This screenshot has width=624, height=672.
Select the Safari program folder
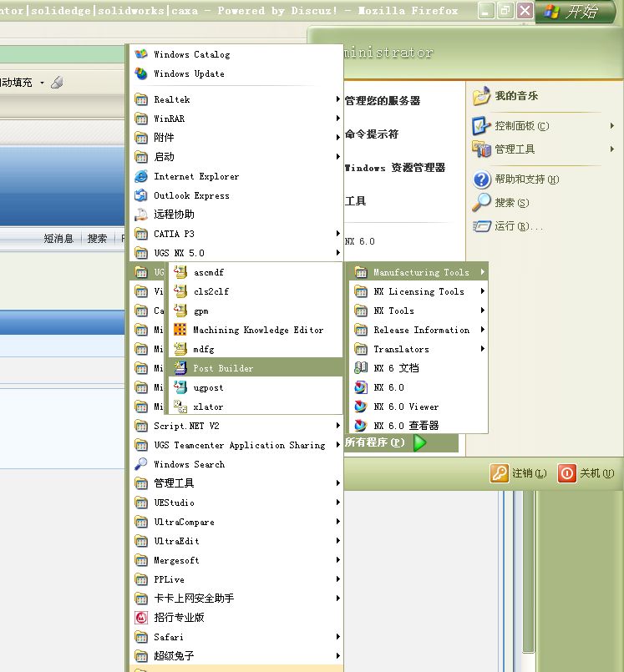coord(236,637)
